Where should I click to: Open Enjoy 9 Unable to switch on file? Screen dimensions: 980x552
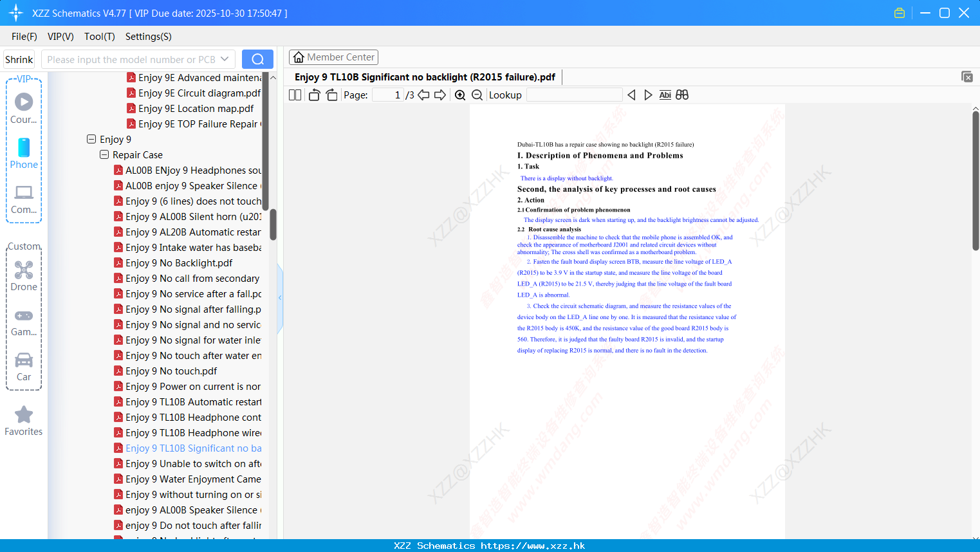pyautogui.click(x=188, y=463)
